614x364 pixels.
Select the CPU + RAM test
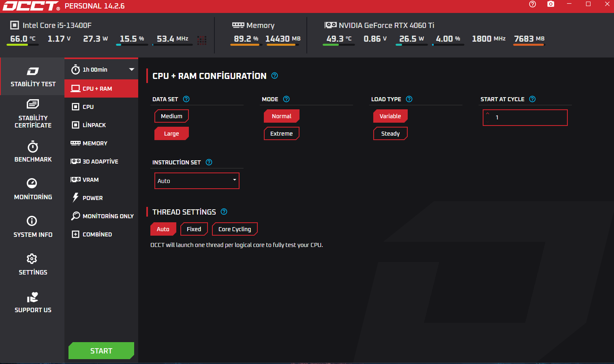pyautogui.click(x=101, y=89)
